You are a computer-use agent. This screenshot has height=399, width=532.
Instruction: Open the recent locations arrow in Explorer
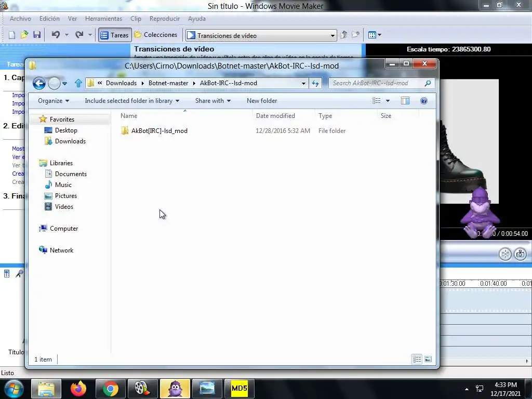click(x=64, y=84)
